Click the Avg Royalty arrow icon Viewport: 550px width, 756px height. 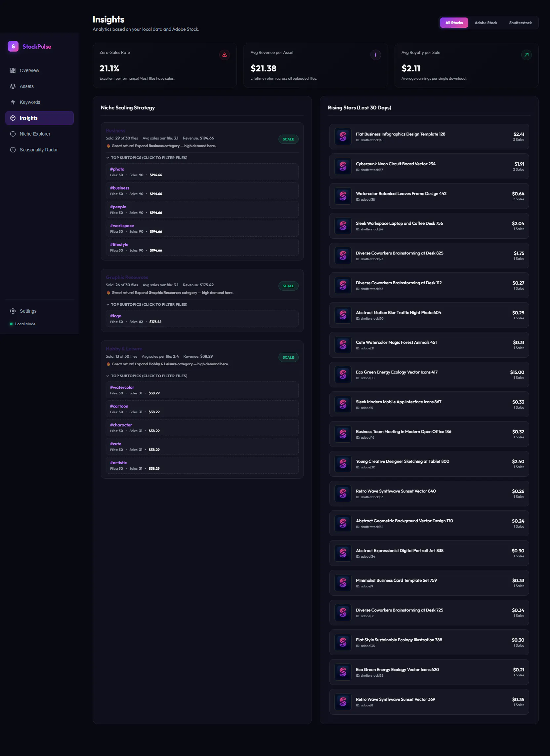point(526,55)
